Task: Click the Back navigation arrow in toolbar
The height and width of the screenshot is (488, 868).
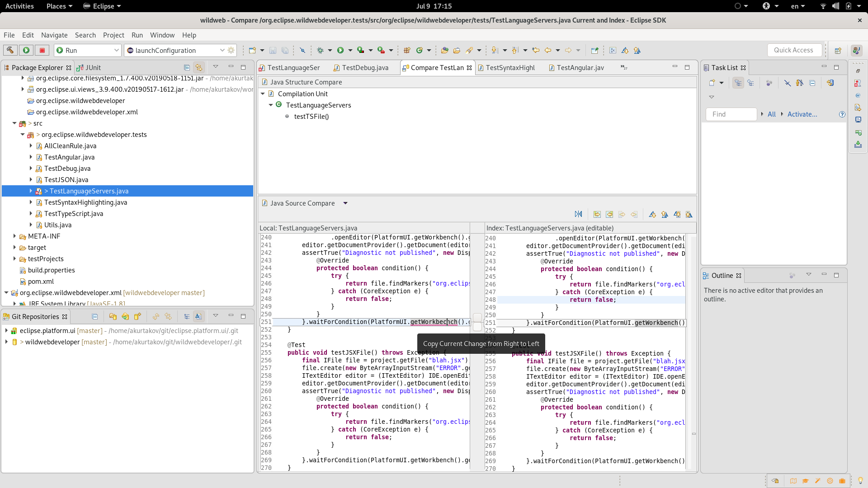Action: click(548, 50)
